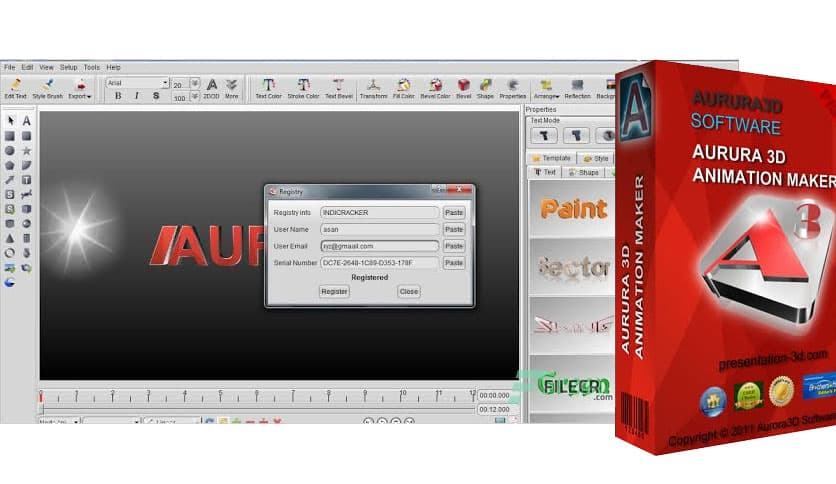Open the 100 value stepper dropdown
This screenshot has height=484, width=836.
[x=195, y=97]
